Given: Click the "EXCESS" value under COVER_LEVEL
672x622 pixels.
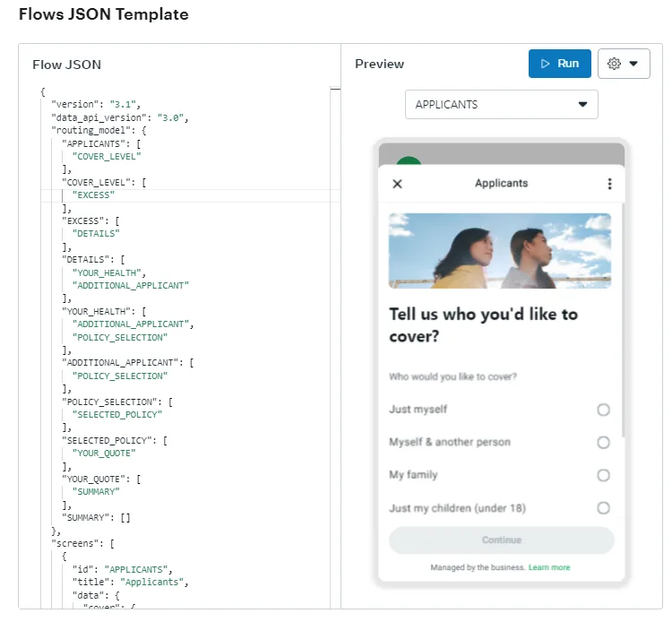Looking at the screenshot, I should [x=93, y=195].
